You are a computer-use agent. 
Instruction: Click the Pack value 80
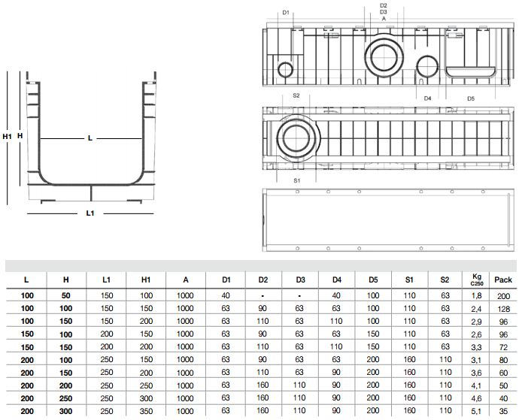[503, 360]
